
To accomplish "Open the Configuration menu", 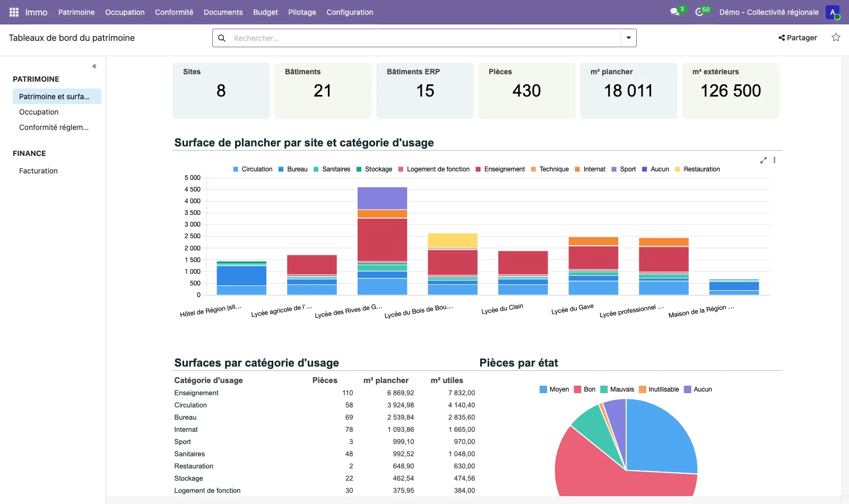I will (350, 12).
